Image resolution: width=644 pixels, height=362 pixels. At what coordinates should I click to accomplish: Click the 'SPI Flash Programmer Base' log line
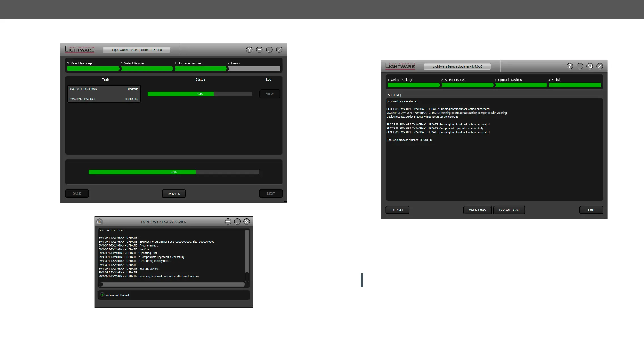click(x=156, y=242)
